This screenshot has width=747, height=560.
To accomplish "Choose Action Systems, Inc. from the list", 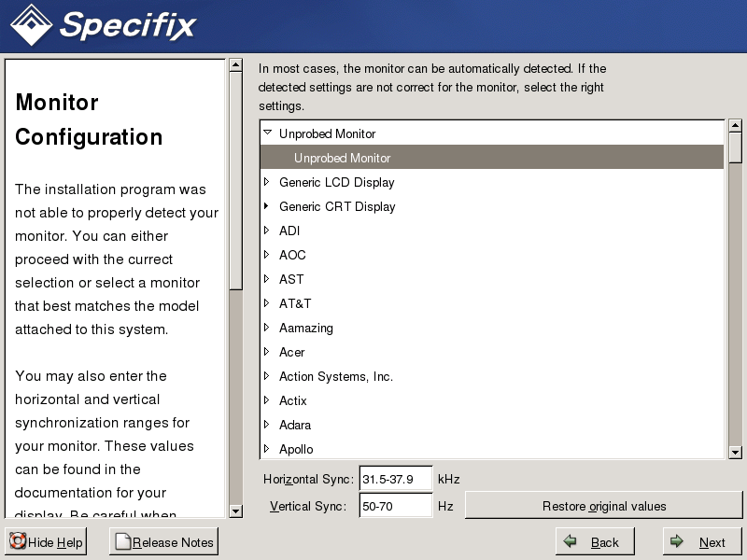I will (336, 376).
